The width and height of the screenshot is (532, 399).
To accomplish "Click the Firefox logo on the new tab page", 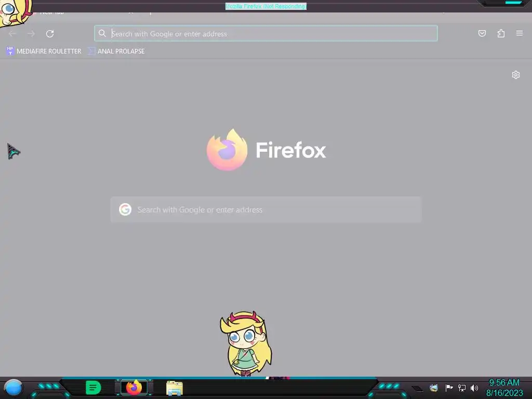I will click(227, 150).
